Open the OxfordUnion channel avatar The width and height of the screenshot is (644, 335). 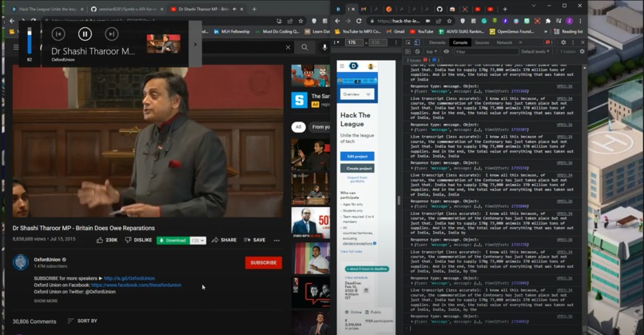21,262
